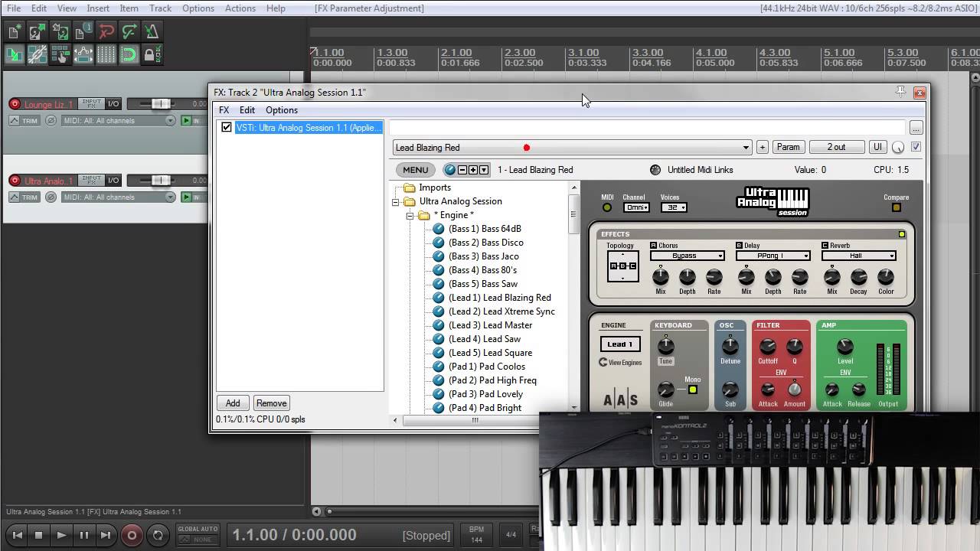
Task: Toggle FX bypass checkbox beside UI button
Action: coord(916,147)
